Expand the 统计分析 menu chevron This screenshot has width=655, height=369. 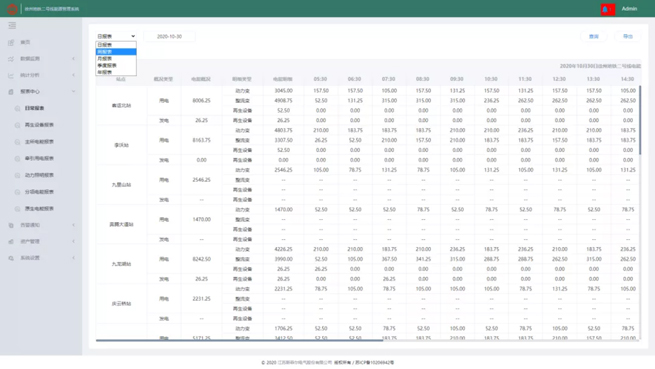pyautogui.click(x=74, y=75)
